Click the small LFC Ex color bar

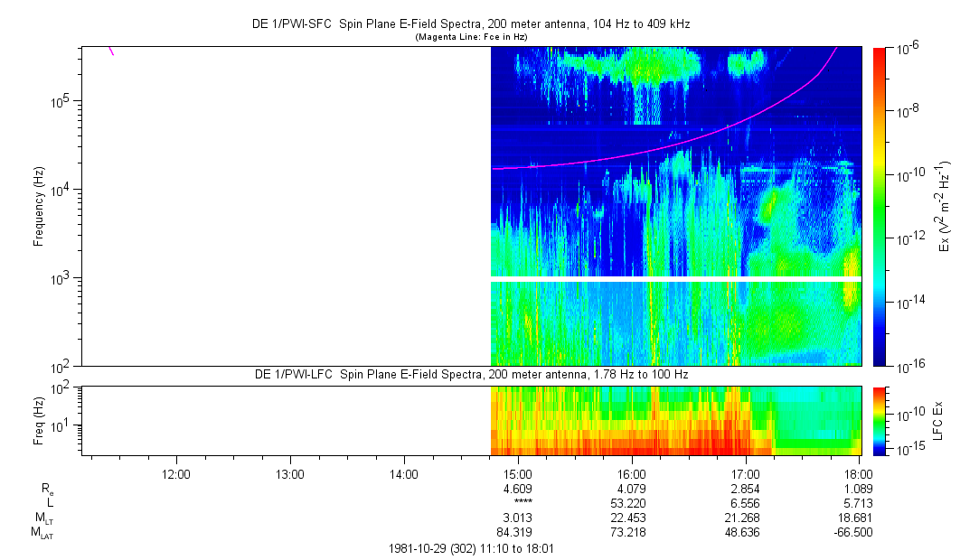point(880,420)
